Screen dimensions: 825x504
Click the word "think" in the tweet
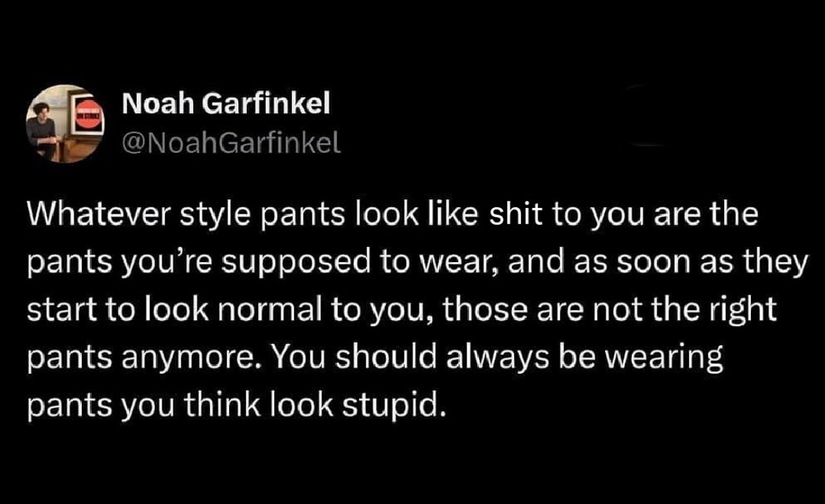[x=211, y=406]
